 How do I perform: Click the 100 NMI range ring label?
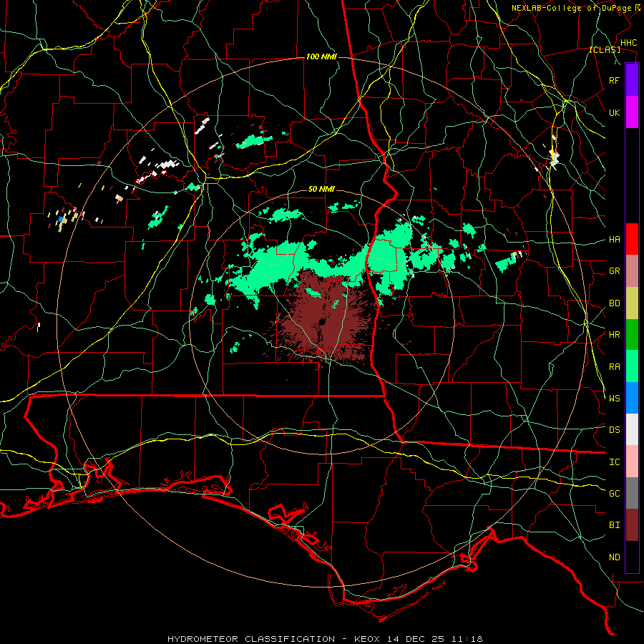[x=321, y=57]
